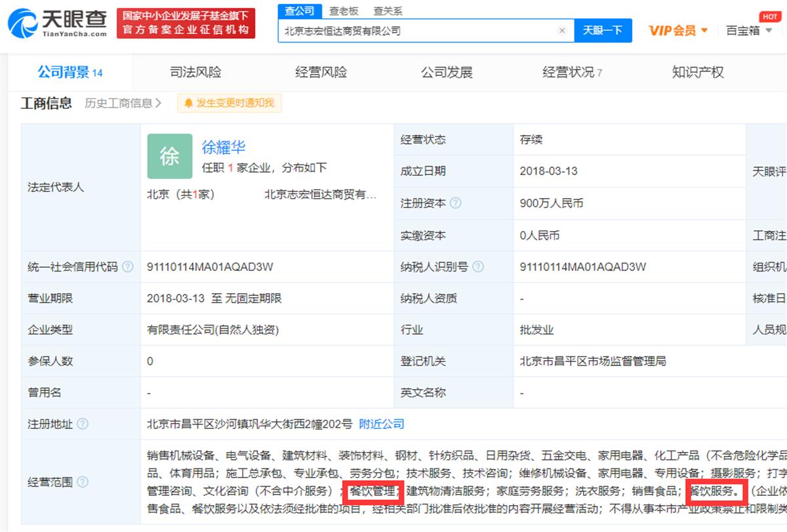The width and height of the screenshot is (787, 532).
Task: Select the 成立日期 value 2018-03-13
Action: pyautogui.click(x=549, y=171)
